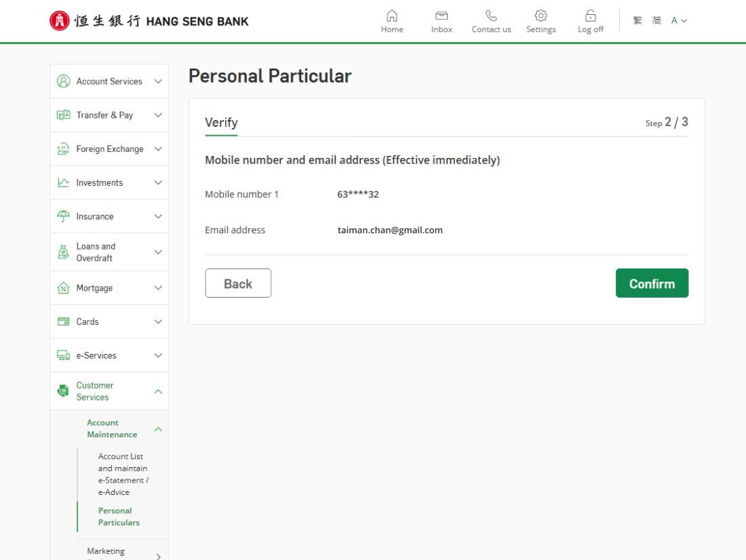The width and height of the screenshot is (746, 560).
Task: Open the font size dropdown
Action: click(679, 21)
